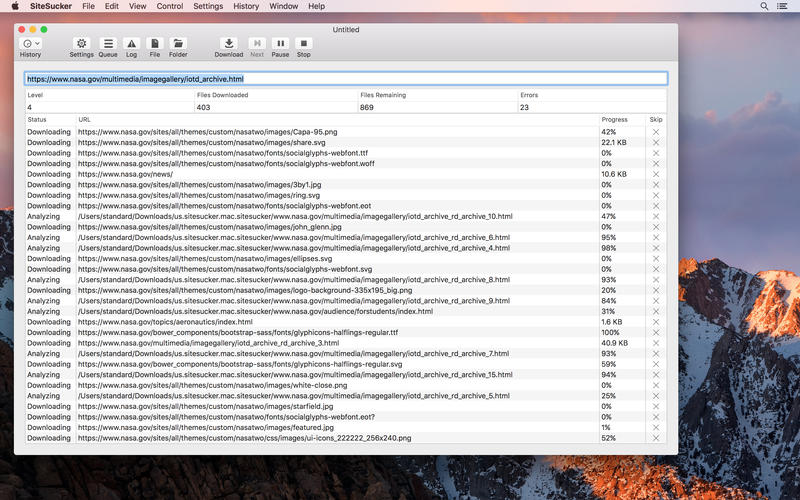
Task: Open the Settings menu in menu bar
Action: [208, 6]
